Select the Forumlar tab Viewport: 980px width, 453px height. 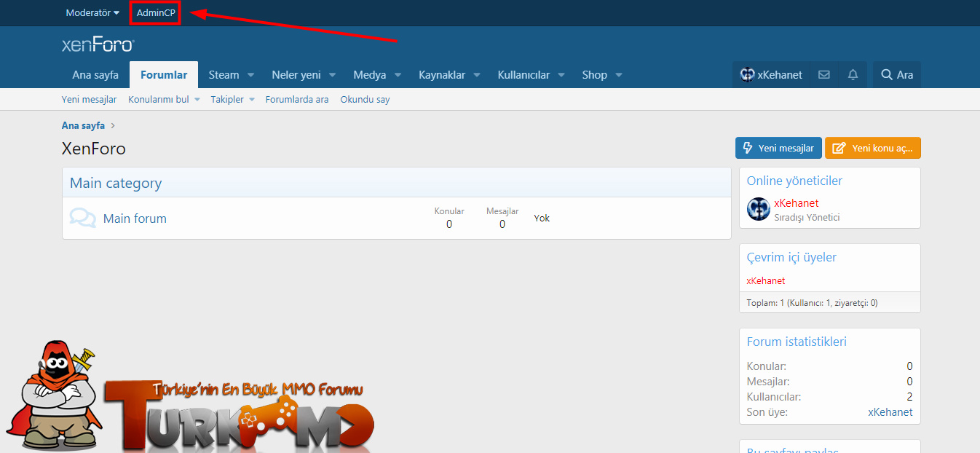[x=164, y=75]
